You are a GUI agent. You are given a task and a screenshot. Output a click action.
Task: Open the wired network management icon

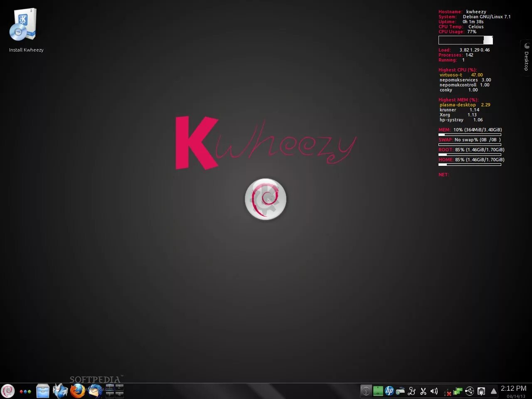(x=481, y=391)
